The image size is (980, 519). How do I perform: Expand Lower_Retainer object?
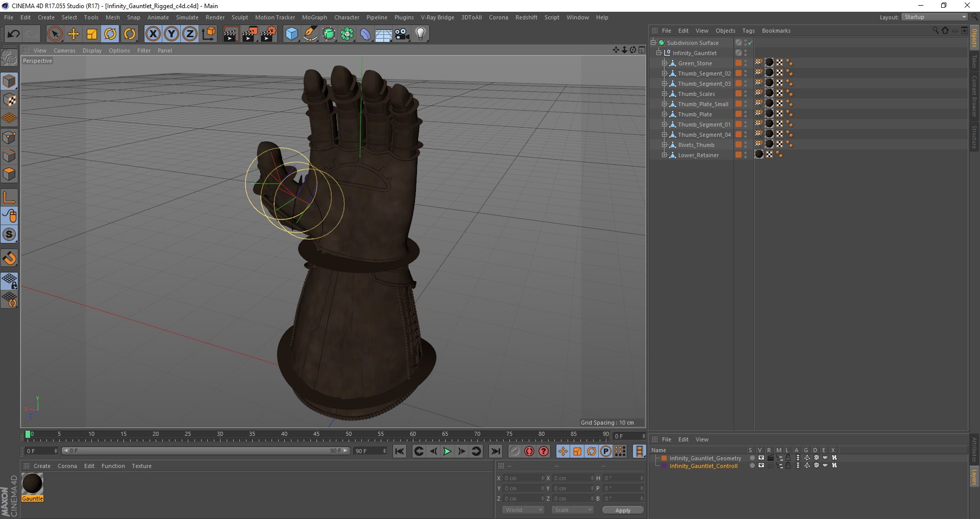tap(665, 155)
